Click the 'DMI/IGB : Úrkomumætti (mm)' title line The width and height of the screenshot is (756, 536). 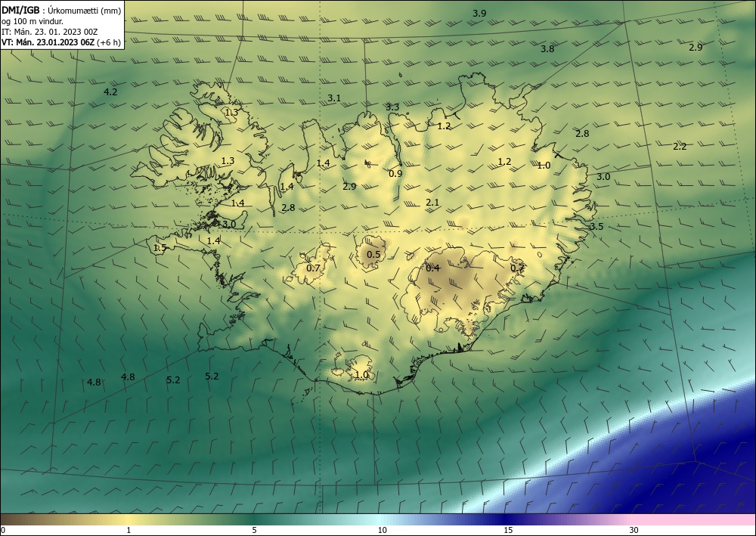click(x=61, y=11)
